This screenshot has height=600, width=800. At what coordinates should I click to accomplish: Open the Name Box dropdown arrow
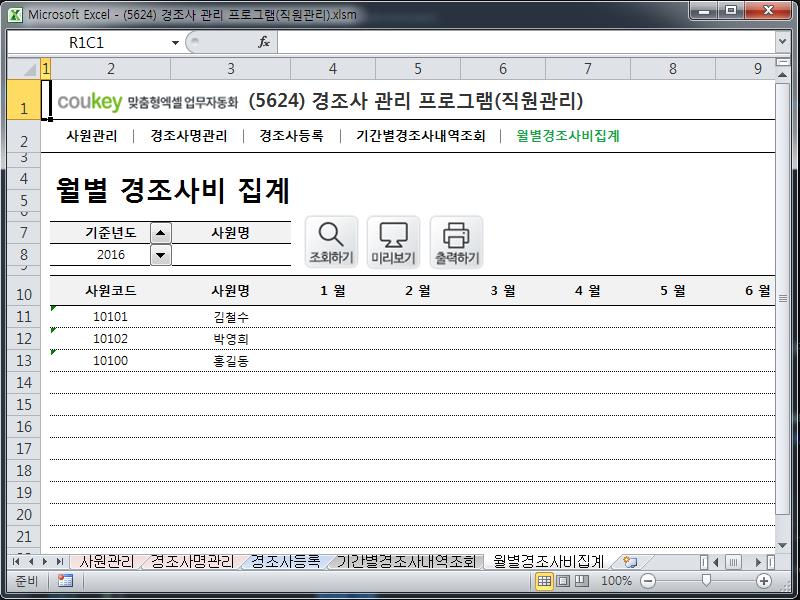[175, 43]
